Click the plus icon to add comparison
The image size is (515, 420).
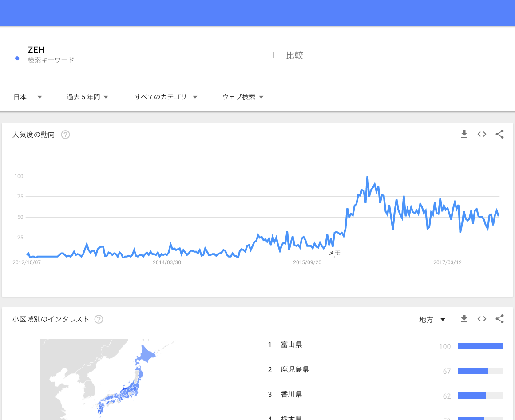point(273,55)
